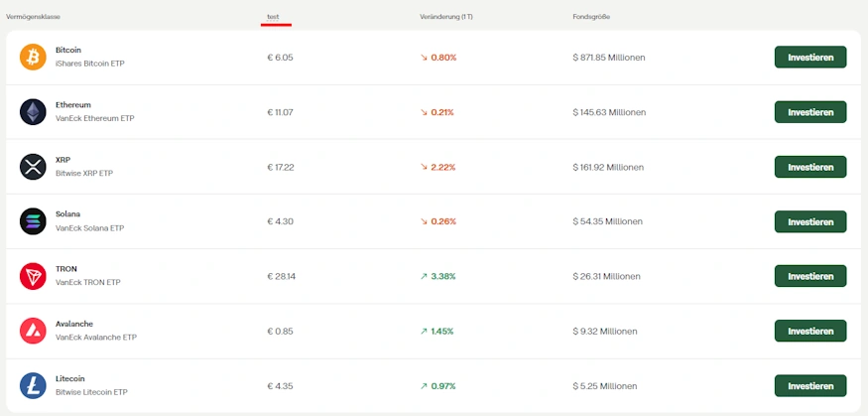Click the Litecoin logo icon
The width and height of the screenshot is (868, 416).
pyautogui.click(x=33, y=385)
